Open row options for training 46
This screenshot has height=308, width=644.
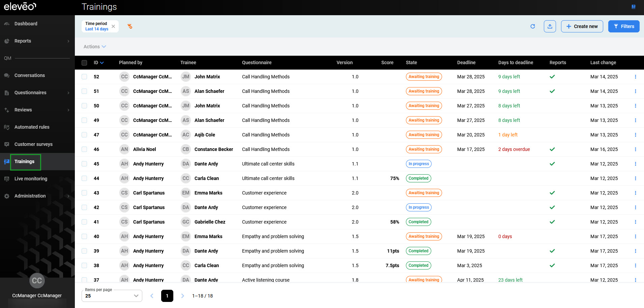(636, 149)
